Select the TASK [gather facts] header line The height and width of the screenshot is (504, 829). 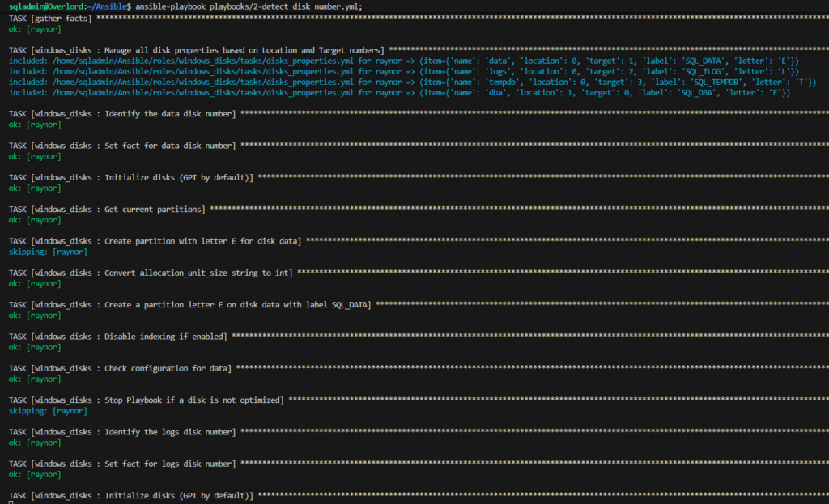50,17
